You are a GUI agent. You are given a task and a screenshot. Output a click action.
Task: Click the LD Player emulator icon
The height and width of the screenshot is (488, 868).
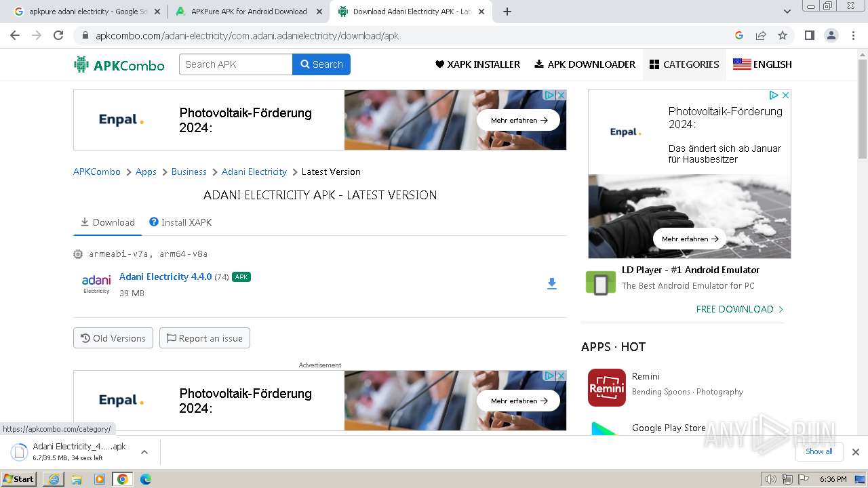click(601, 284)
